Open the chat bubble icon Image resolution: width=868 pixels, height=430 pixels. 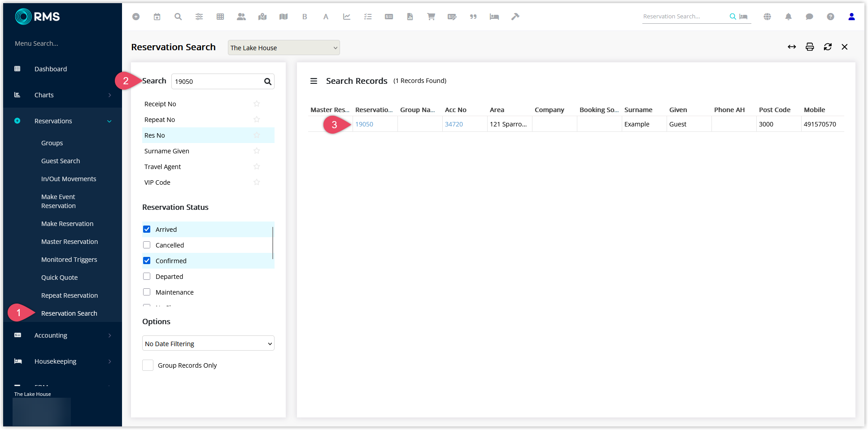[810, 17]
